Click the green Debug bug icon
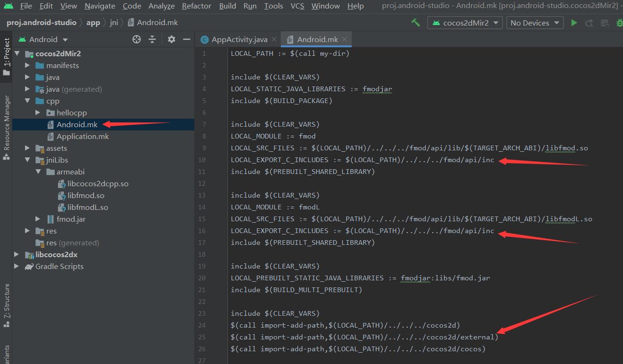The image size is (623, 364). click(x=620, y=23)
